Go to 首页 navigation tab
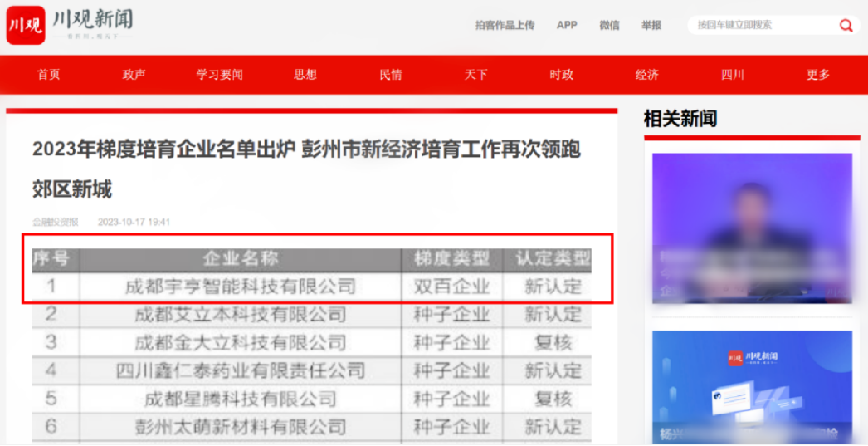The width and height of the screenshot is (868, 446). pos(49,75)
